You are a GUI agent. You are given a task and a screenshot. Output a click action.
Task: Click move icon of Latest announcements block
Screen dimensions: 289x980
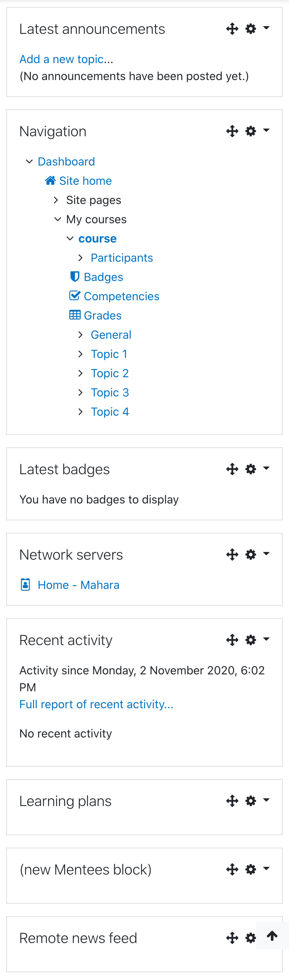(x=232, y=29)
